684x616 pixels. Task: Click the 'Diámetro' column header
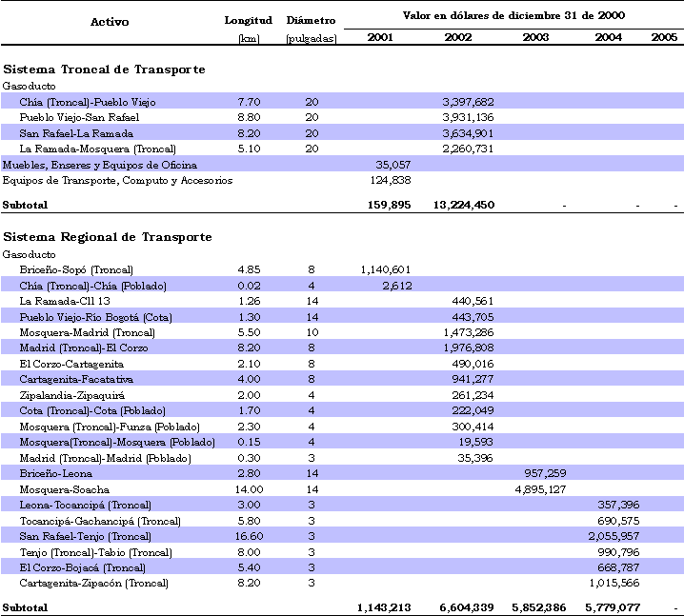tap(311, 20)
